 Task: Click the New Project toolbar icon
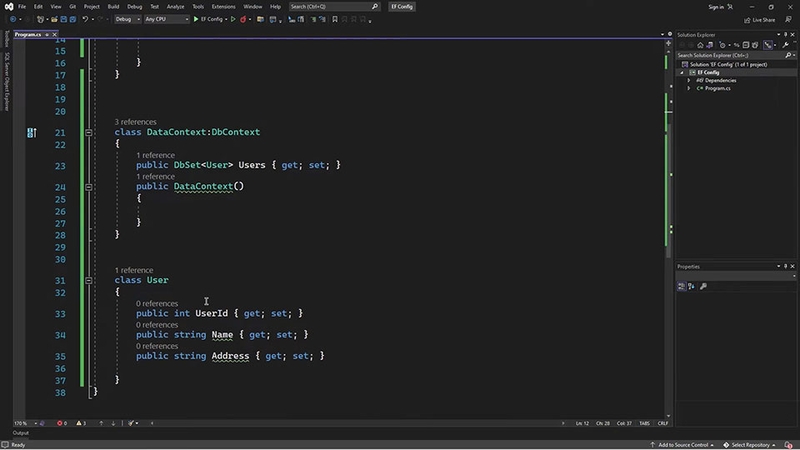[x=40, y=19]
